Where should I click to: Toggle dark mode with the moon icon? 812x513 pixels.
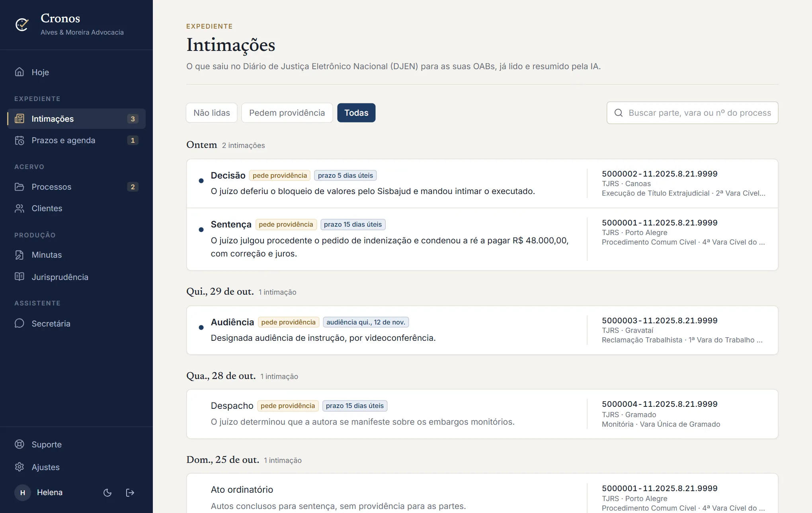(x=107, y=493)
